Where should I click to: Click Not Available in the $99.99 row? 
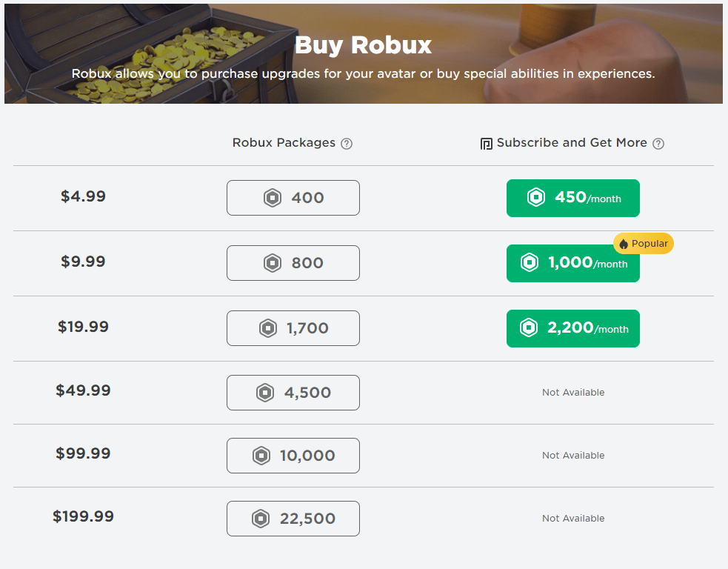pos(573,456)
